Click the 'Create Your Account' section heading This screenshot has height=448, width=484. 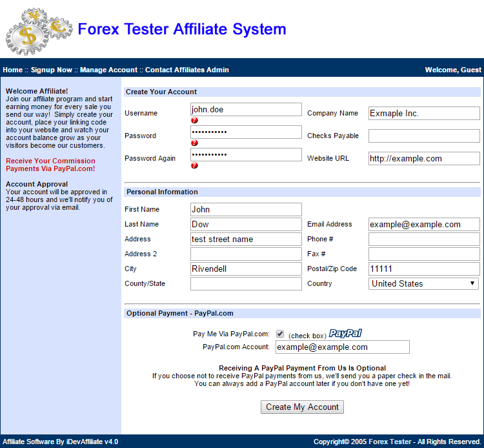pos(161,92)
